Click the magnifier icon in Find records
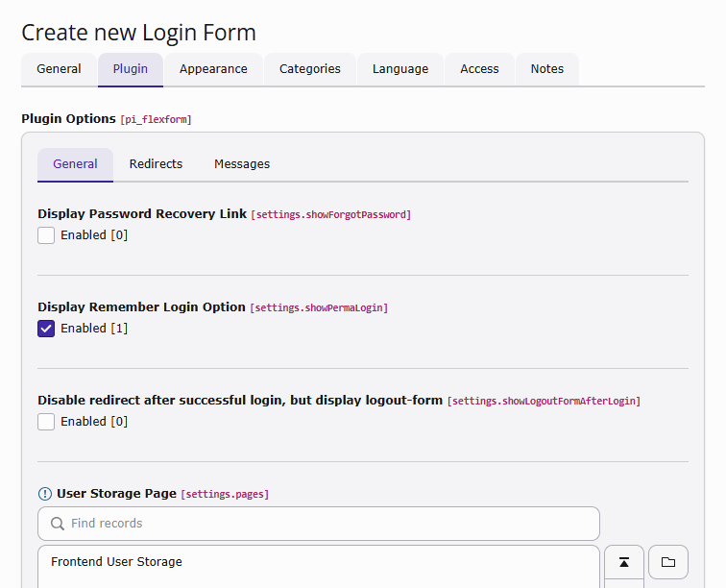Image resolution: width=726 pixels, height=588 pixels. pyautogui.click(x=58, y=524)
